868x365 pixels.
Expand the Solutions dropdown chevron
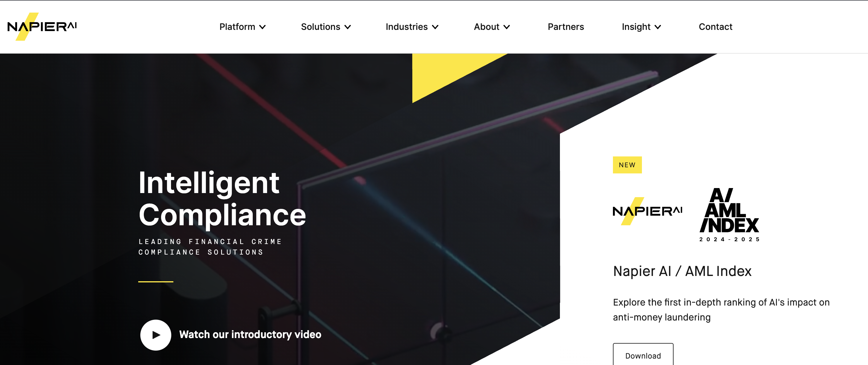click(x=348, y=27)
